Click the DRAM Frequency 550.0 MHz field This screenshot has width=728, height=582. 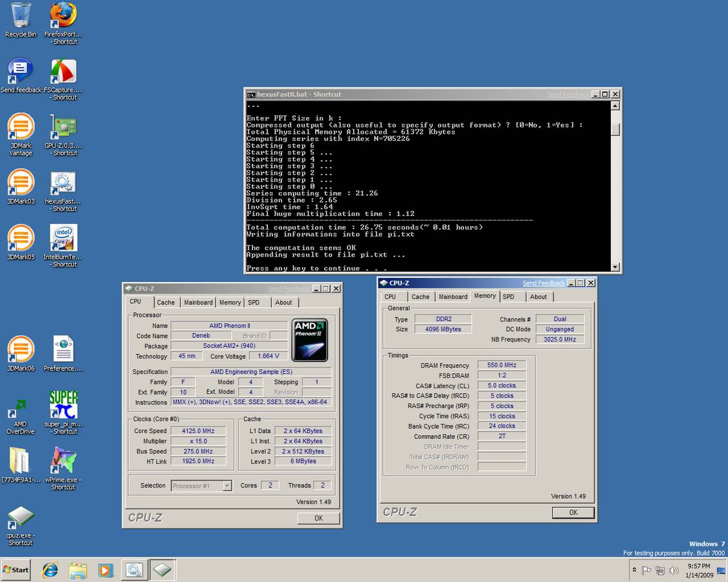click(502, 365)
